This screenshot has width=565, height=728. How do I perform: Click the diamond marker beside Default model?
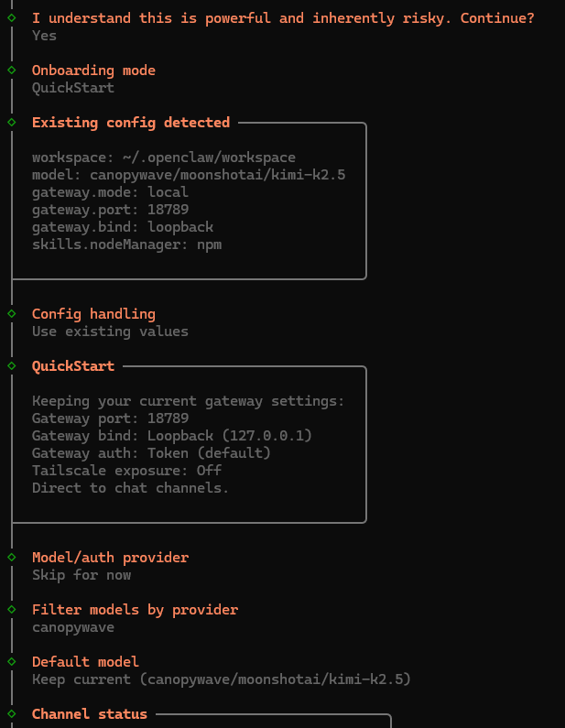(x=11, y=661)
